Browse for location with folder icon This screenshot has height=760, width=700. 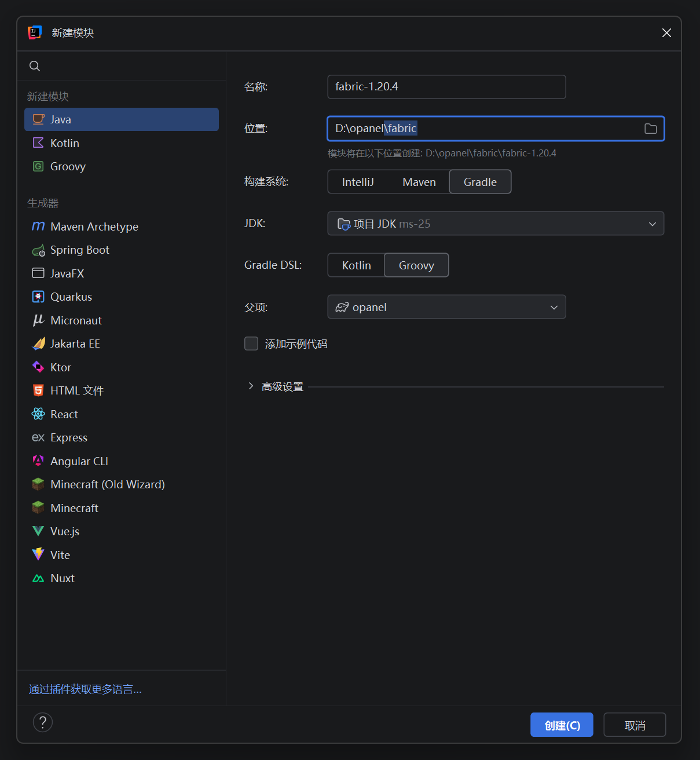pos(651,129)
